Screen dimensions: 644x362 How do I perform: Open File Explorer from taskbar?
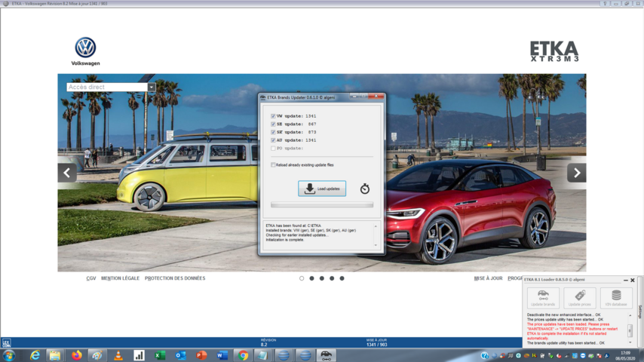pyautogui.click(x=55, y=355)
